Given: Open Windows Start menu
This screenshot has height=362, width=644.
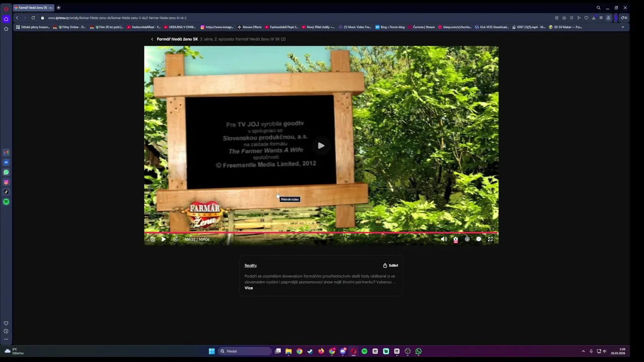Looking at the screenshot, I should pyautogui.click(x=212, y=351).
